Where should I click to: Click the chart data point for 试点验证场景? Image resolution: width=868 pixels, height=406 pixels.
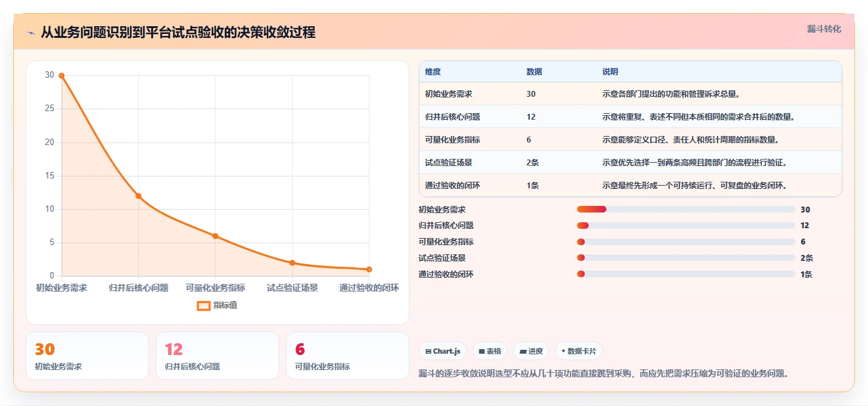[x=292, y=263]
